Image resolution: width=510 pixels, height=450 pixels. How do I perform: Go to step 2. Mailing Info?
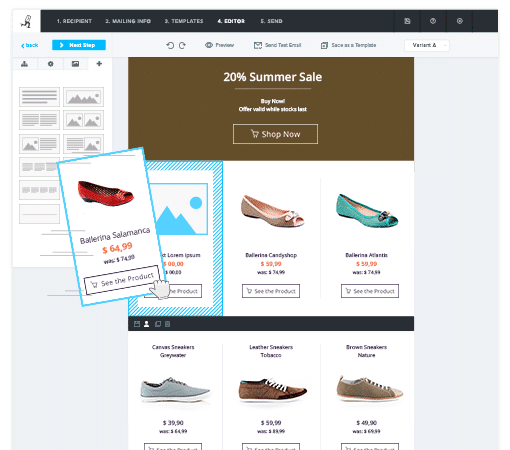point(128,21)
